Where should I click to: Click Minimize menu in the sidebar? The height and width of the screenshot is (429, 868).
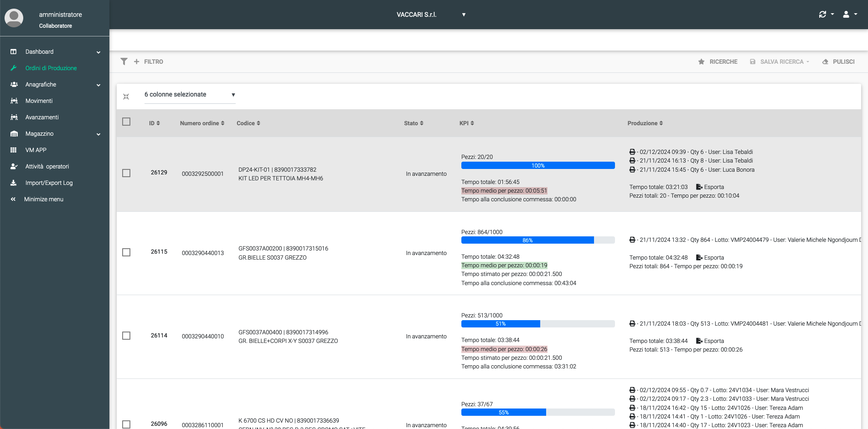coord(44,199)
